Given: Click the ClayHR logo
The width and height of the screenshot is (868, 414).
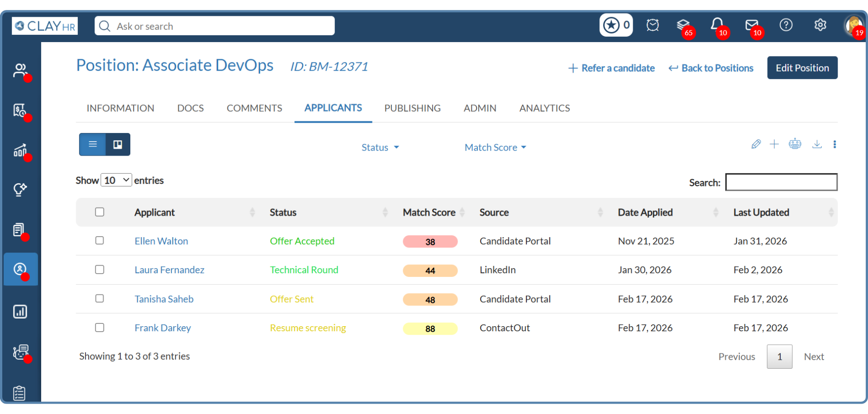Looking at the screenshot, I should 44,26.
